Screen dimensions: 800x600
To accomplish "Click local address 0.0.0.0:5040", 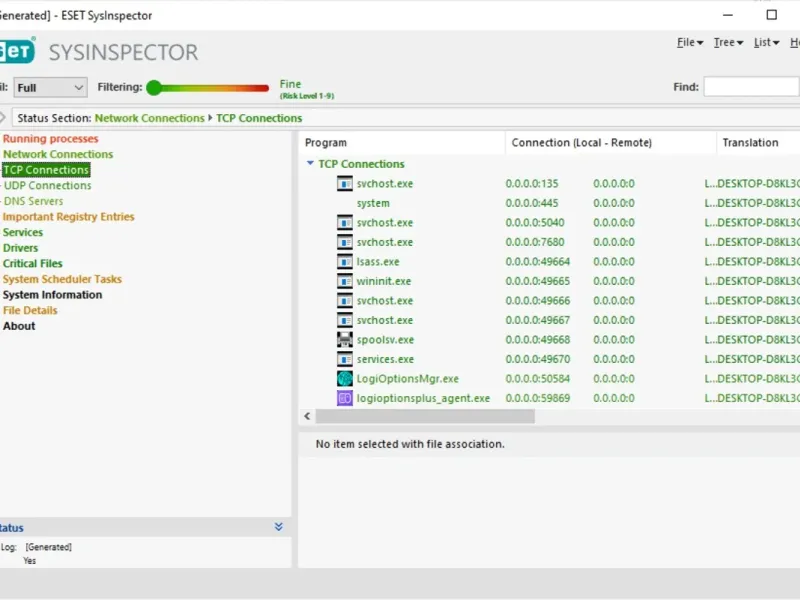I will 535,222.
